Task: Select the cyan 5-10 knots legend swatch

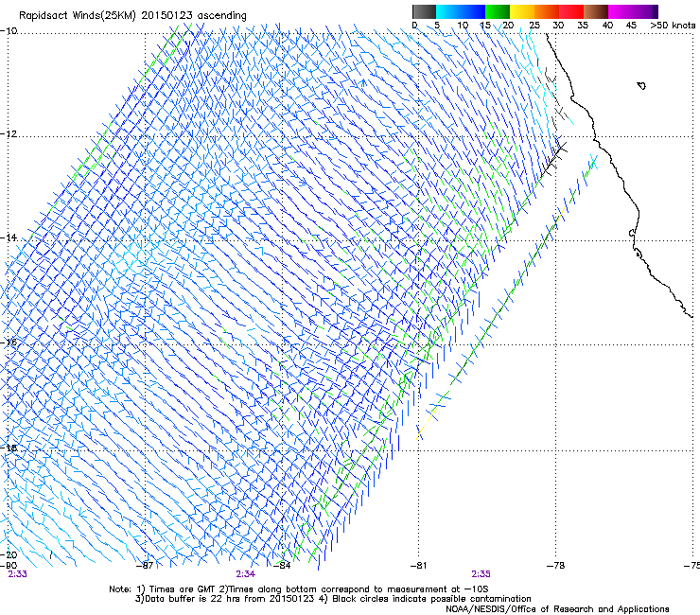Action: click(448, 11)
